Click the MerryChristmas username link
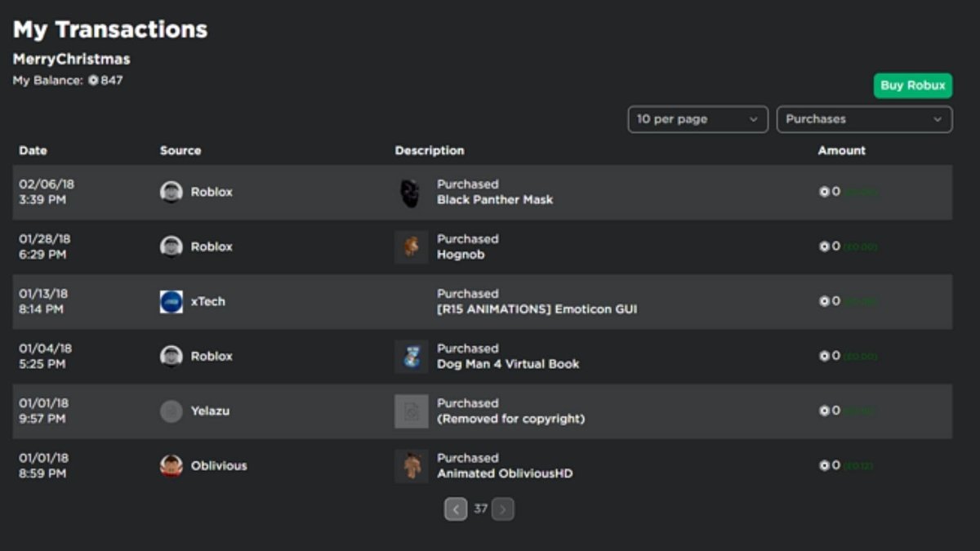Image resolution: width=980 pixels, height=551 pixels. pos(70,58)
